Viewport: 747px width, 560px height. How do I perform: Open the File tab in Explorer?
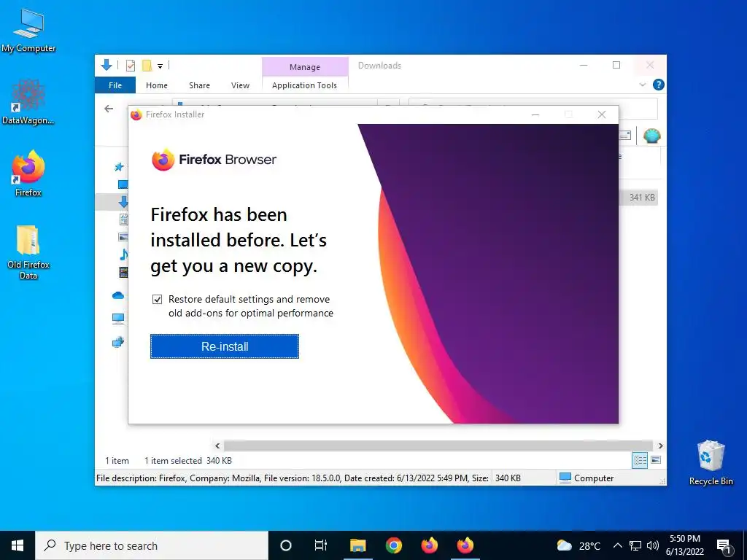(115, 85)
